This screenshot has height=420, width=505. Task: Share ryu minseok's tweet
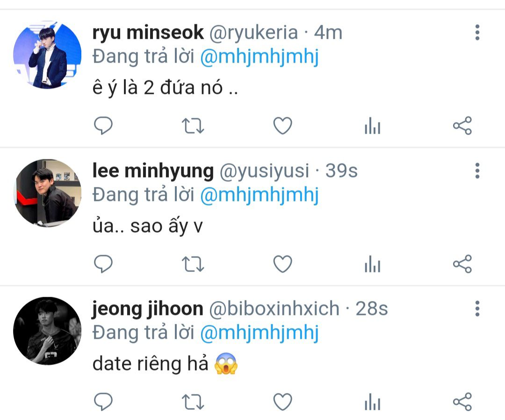pyautogui.click(x=462, y=126)
